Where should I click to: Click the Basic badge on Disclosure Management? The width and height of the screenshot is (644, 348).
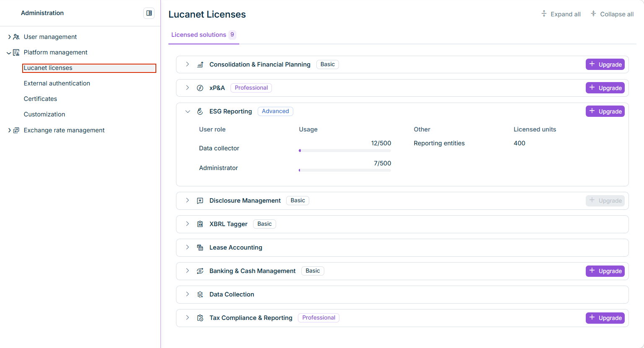[298, 201]
